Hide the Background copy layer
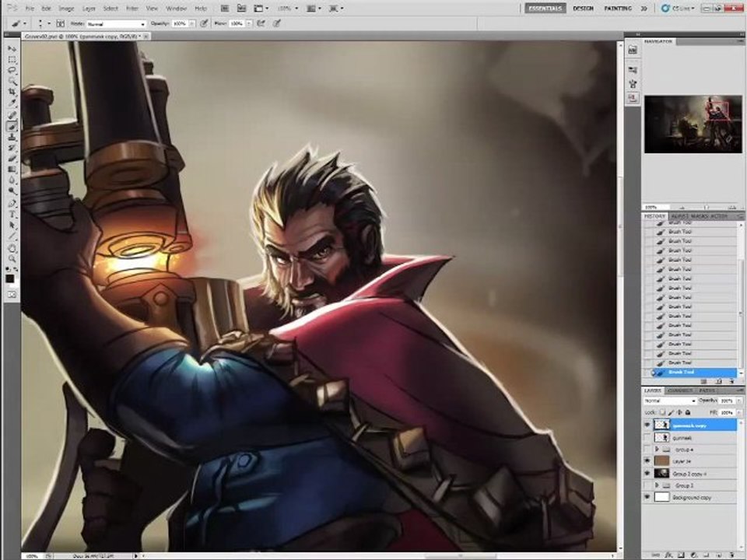This screenshot has width=747, height=560. 647,497
